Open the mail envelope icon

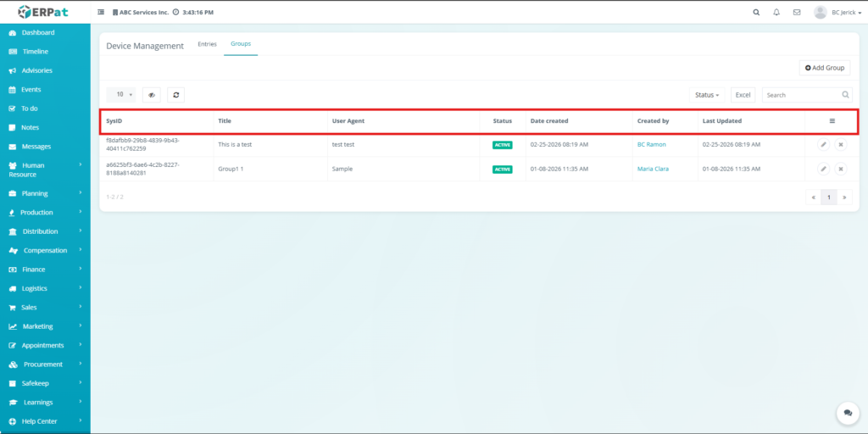[796, 13]
